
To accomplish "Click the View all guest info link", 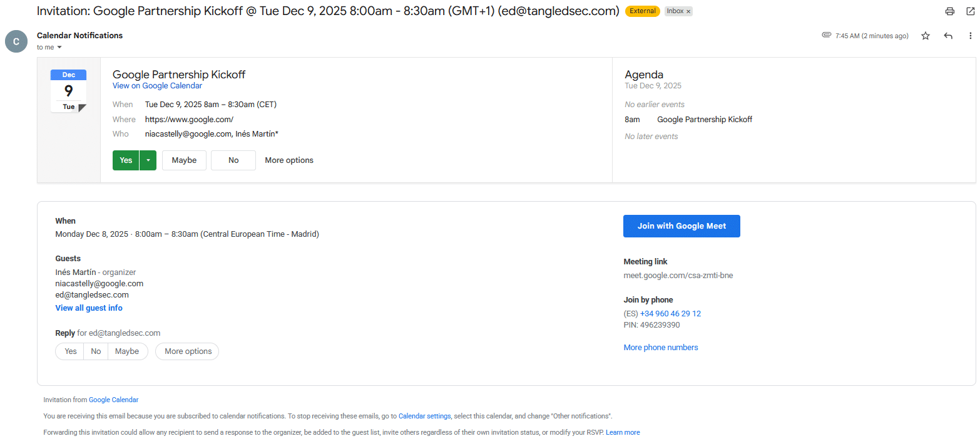I will (89, 308).
